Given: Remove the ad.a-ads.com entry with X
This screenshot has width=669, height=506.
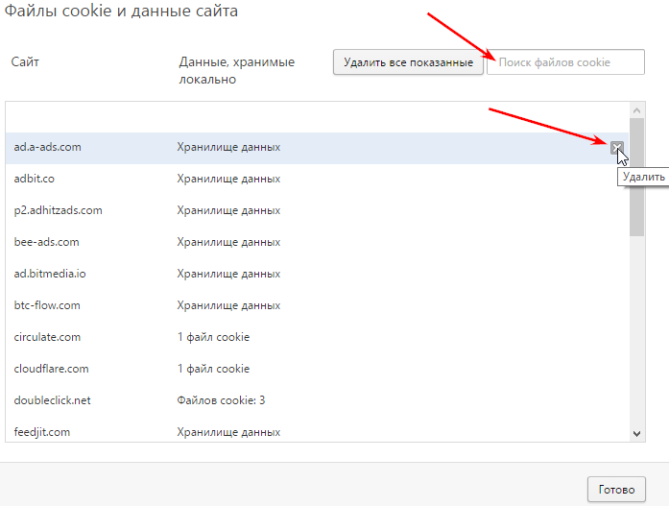Looking at the screenshot, I should 617,148.
